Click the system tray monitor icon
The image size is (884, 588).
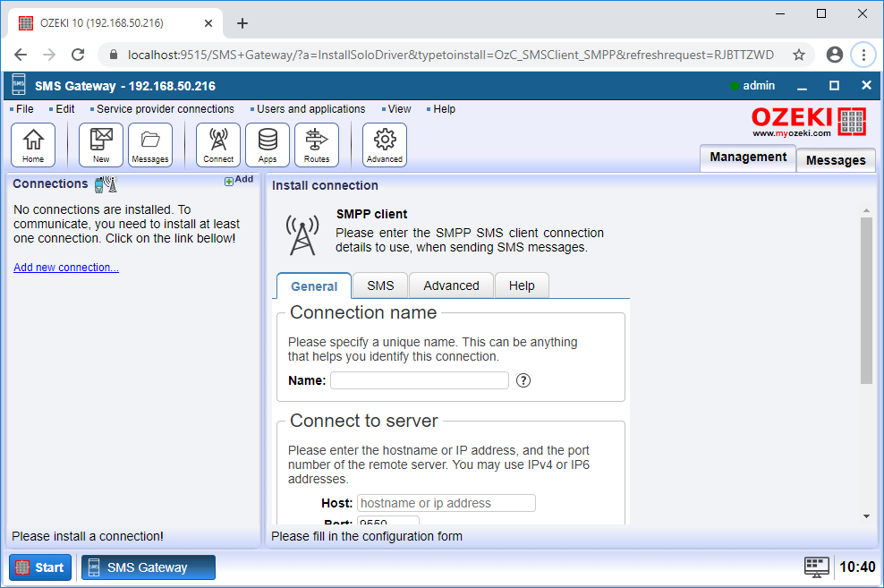(x=816, y=567)
